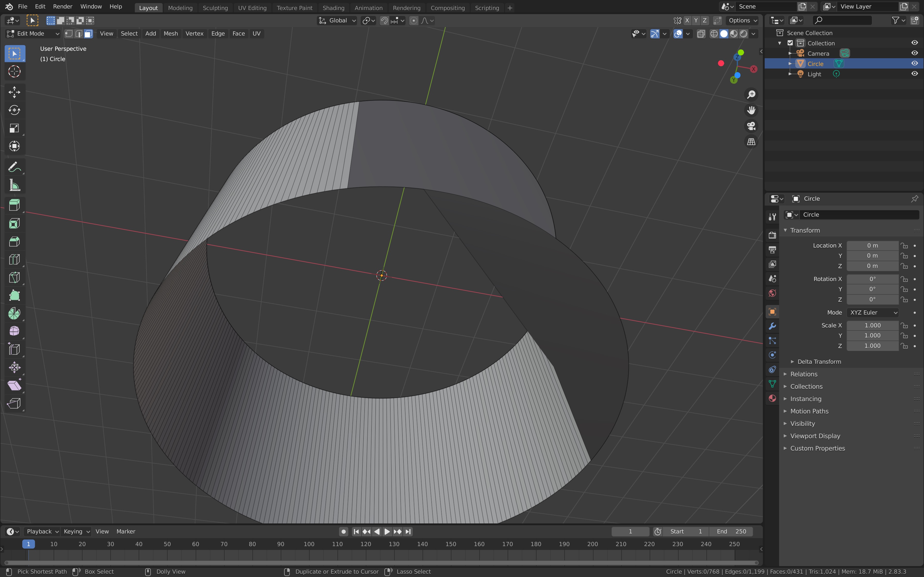The image size is (924, 577).
Task: Select the Transform tool
Action: pos(14,146)
